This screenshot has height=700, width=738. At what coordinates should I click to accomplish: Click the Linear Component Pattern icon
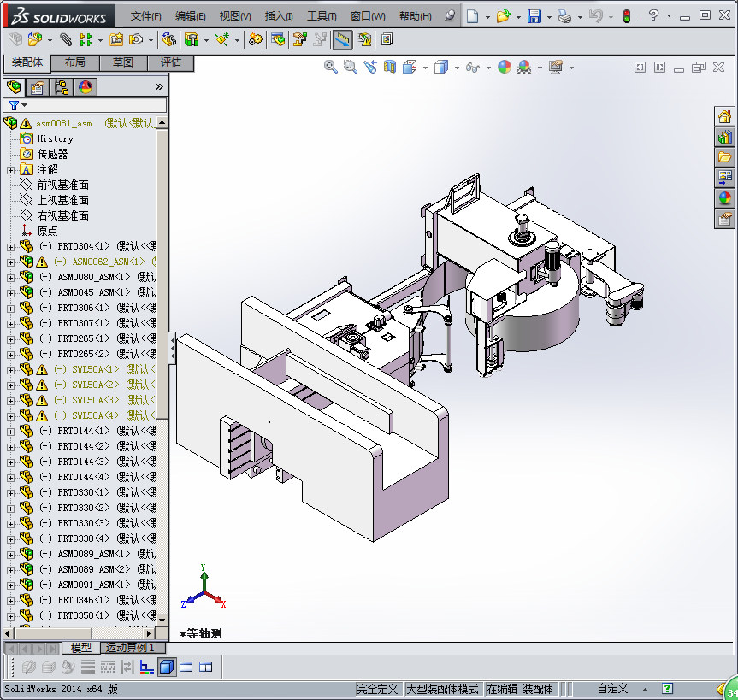[x=86, y=39]
